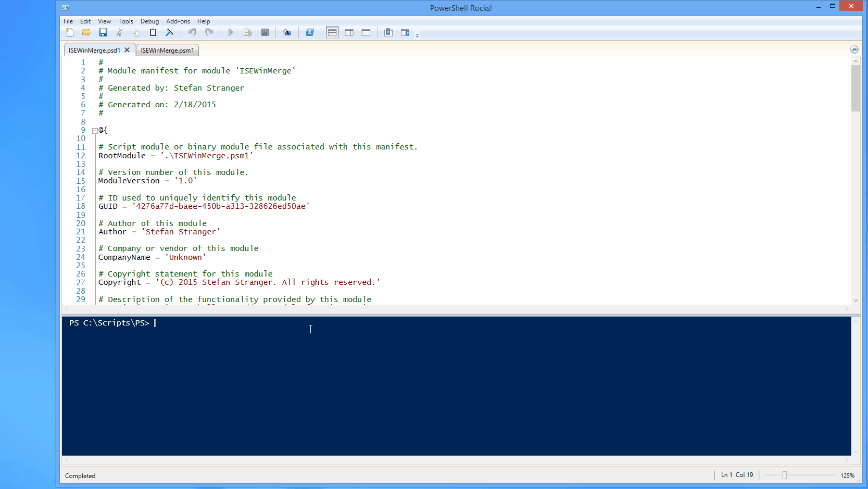Open a script with the folder icon

pyautogui.click(x=86, y=32)
